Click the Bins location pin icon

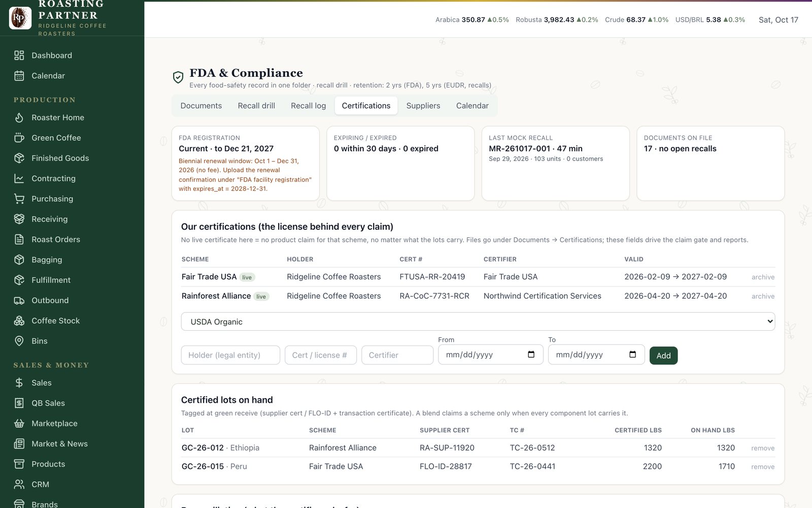pyautogui.click(x=19, y=341)
